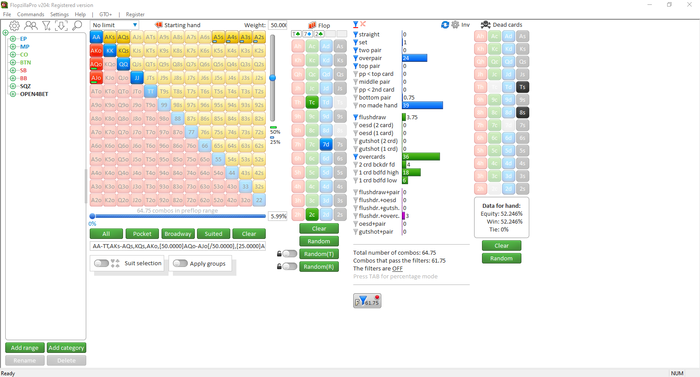700x377 pixels.
Task: Toggle the filter funnel beside overcards
Action: pyautogui.click(x=355, y=157)
